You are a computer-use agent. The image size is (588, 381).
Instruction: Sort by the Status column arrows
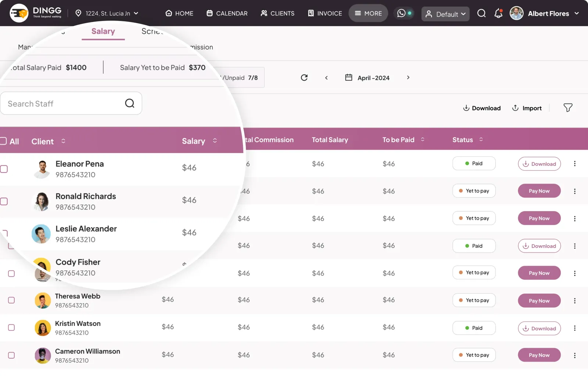point(481,139)
